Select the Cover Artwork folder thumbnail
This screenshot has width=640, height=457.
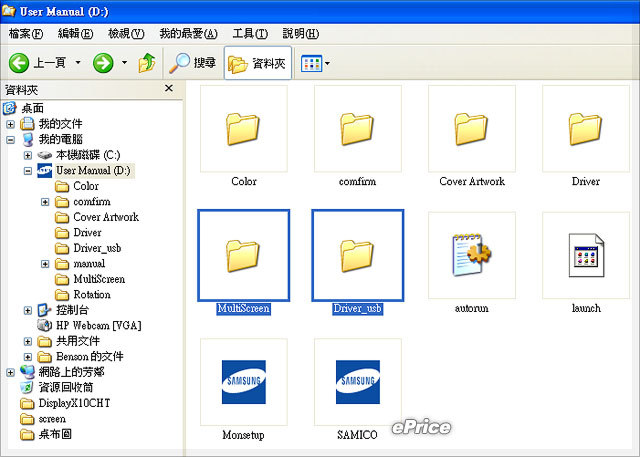472,129
